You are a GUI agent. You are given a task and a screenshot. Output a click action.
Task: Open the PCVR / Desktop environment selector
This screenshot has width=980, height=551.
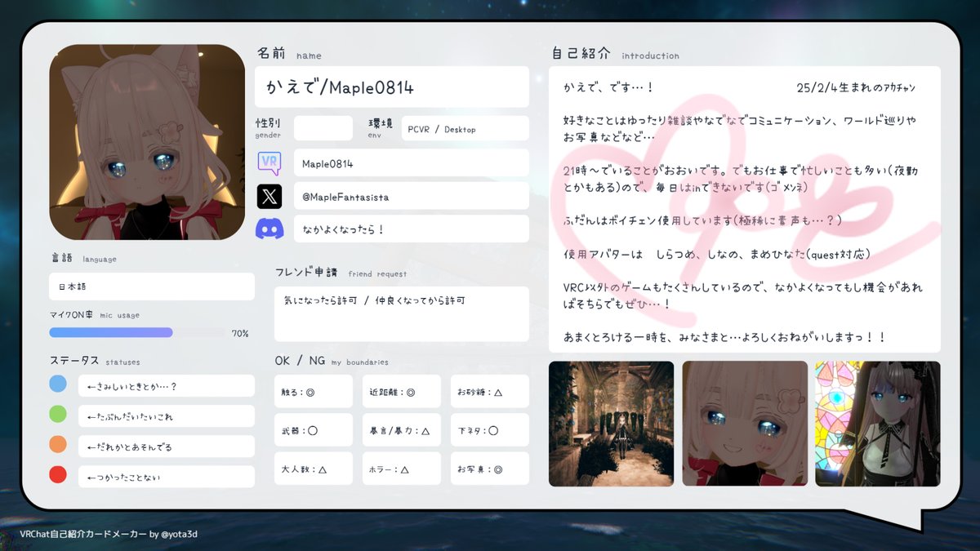465,128
